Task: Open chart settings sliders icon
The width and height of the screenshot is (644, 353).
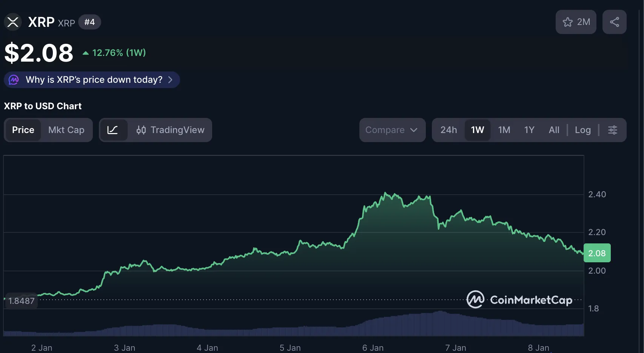Action: 612,130
